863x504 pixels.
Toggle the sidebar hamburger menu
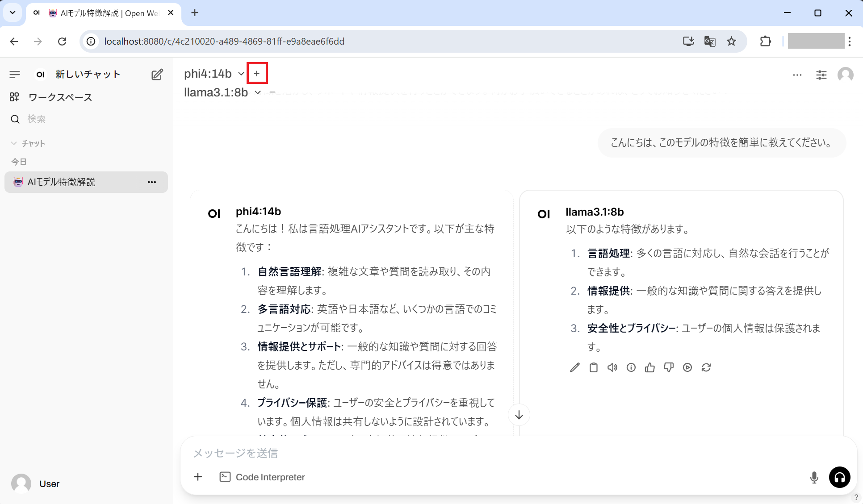point(15,74)
